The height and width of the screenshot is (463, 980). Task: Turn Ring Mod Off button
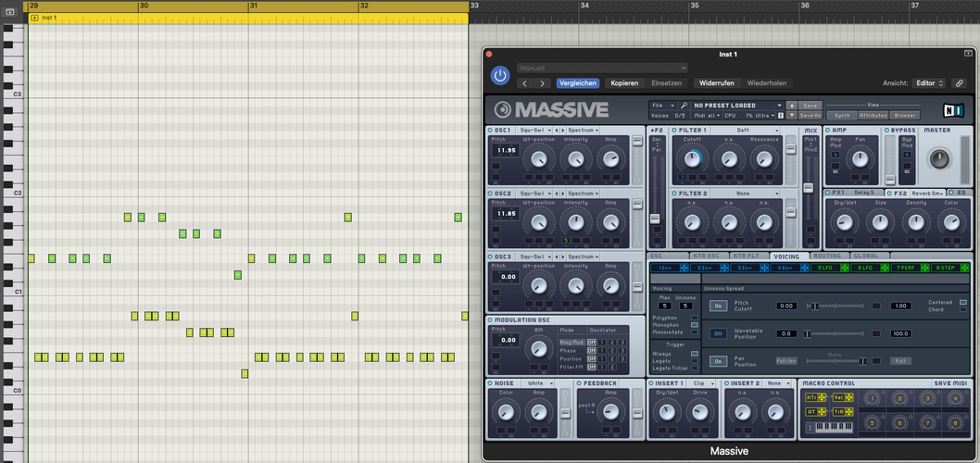click(591, 343)
